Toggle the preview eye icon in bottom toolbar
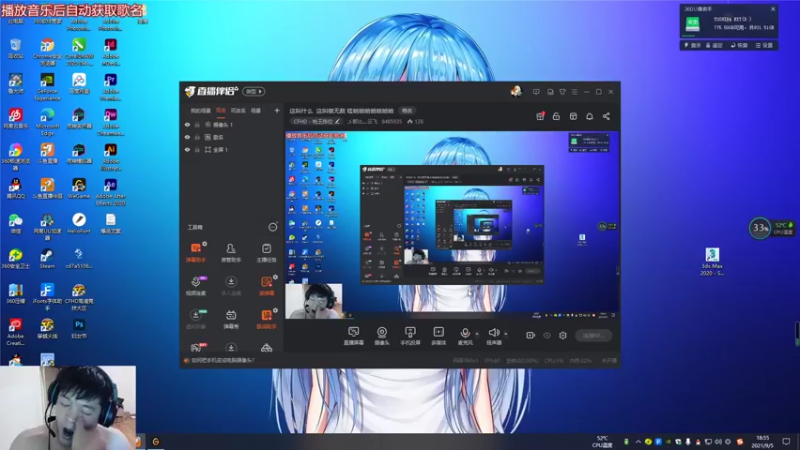The height and width of the screenshot is (450, 800). [x=547, y=335]
